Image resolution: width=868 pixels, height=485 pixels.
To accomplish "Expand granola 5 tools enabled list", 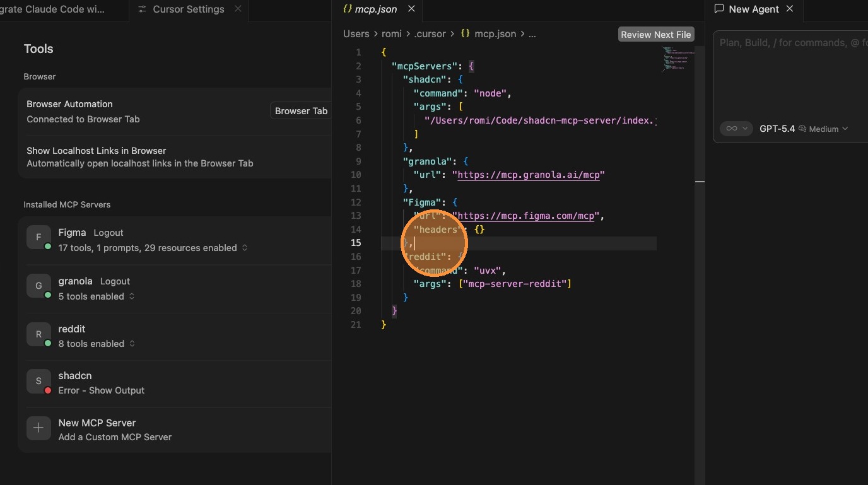I will 132,296.
